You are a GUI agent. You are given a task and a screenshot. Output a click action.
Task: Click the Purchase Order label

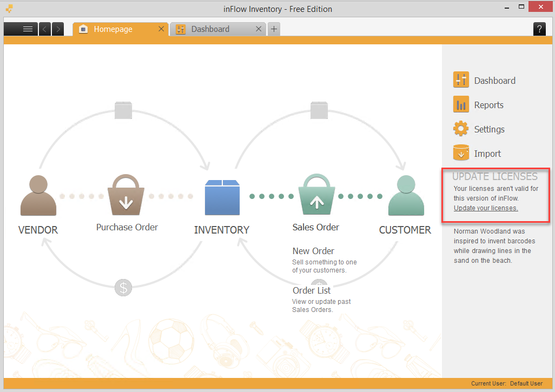click(x=127, y=227)
